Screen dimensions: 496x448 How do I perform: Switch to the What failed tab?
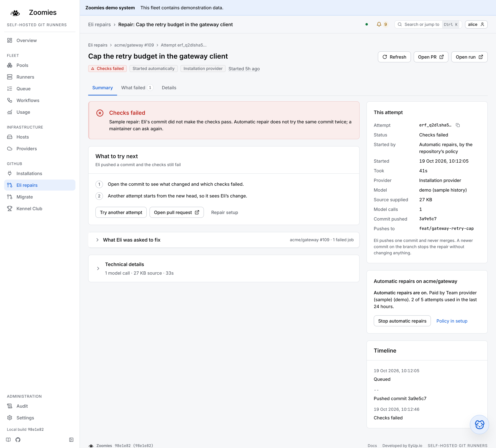(137, 88)
